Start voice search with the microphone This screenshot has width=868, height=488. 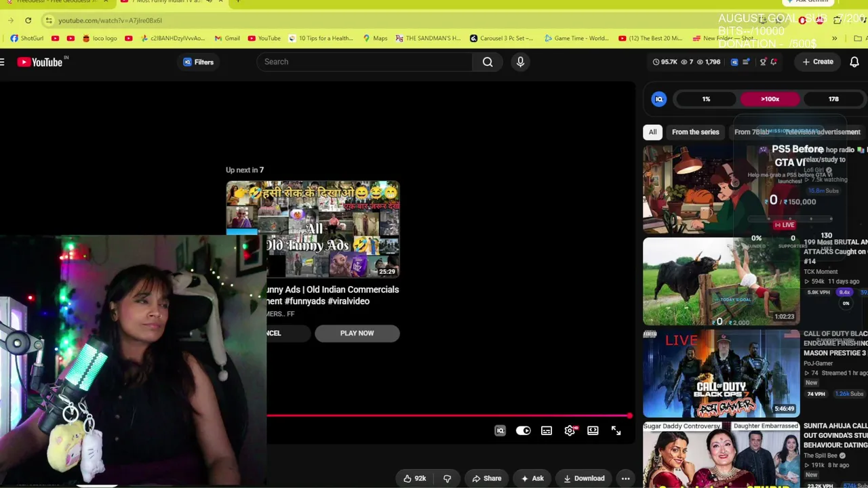(520, 62)
